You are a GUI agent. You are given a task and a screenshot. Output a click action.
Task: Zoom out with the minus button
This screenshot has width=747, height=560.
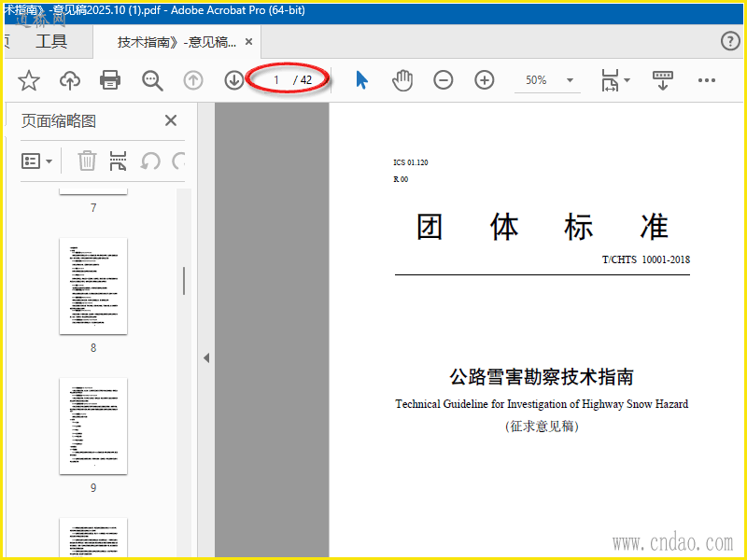(443, 80)
